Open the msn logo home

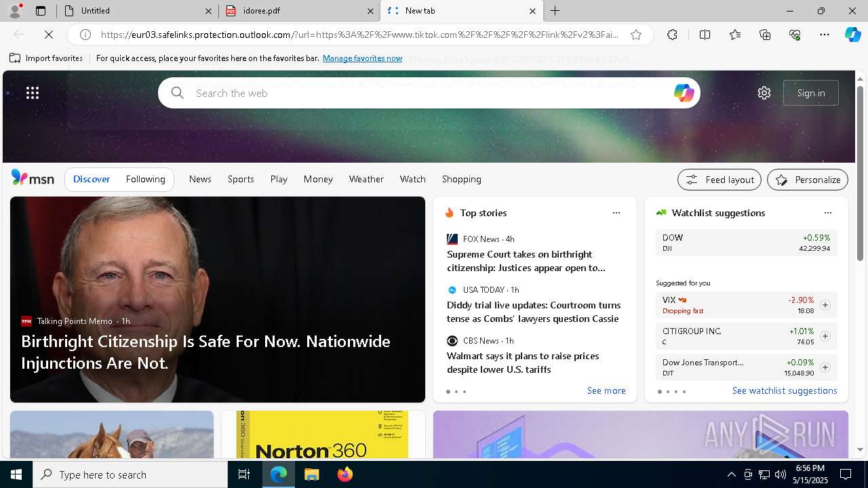pos(33,178)
